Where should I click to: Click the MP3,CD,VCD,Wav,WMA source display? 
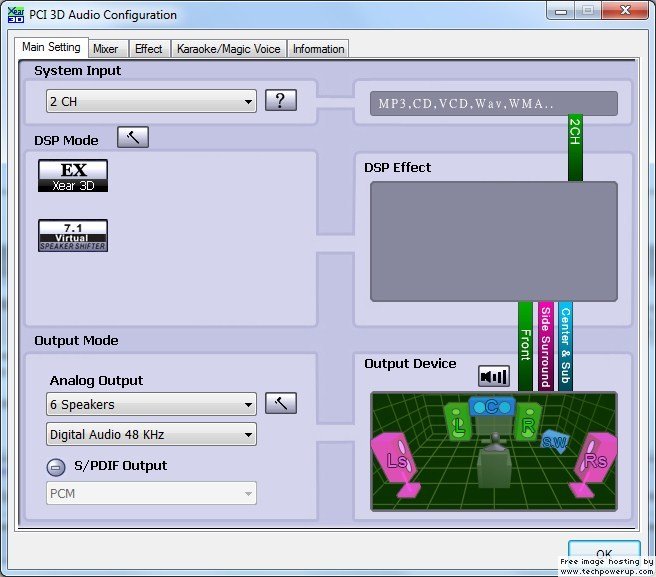click(494, 103)
